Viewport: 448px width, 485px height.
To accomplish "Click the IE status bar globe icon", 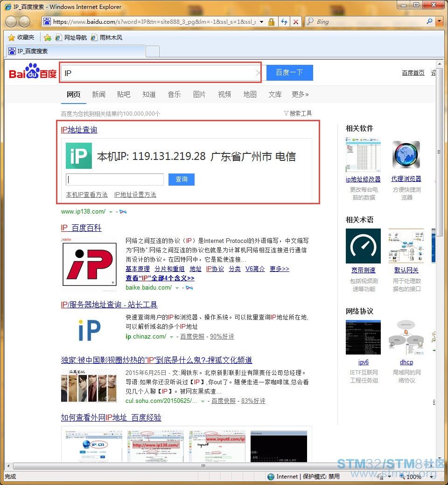I will [271, 477].
